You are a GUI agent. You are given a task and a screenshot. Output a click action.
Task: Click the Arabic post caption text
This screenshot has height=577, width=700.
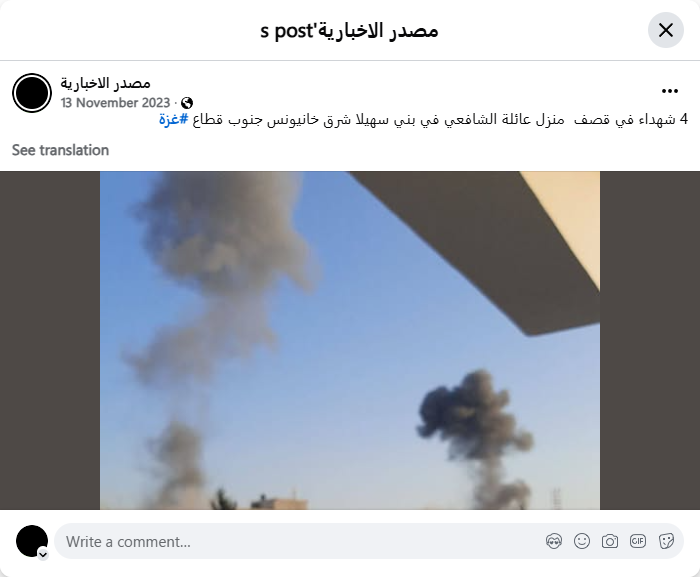pyautogui.click(x=423, y=120)
